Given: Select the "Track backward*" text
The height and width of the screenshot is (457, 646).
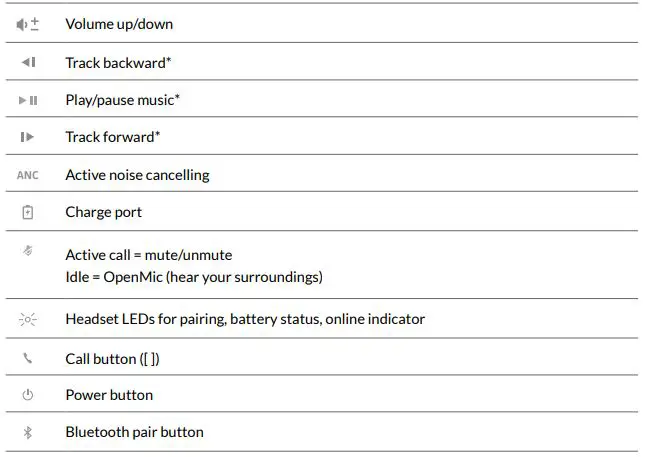Looking at the screenshot, I should coord(118,62).
